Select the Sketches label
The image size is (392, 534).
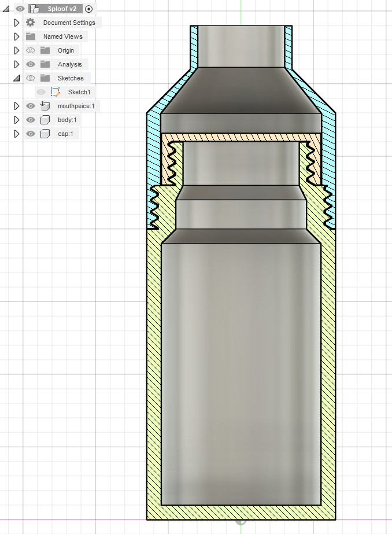(71, 78)
